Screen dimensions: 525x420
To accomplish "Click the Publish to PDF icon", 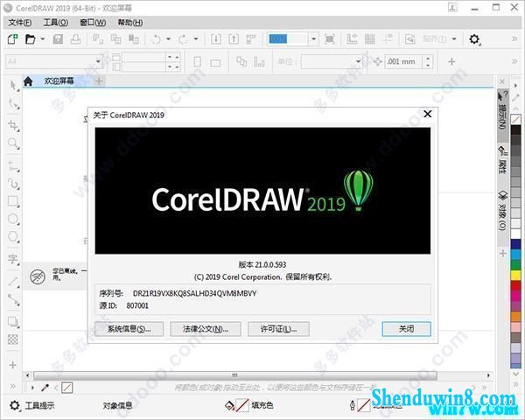I will click(251, 39).
